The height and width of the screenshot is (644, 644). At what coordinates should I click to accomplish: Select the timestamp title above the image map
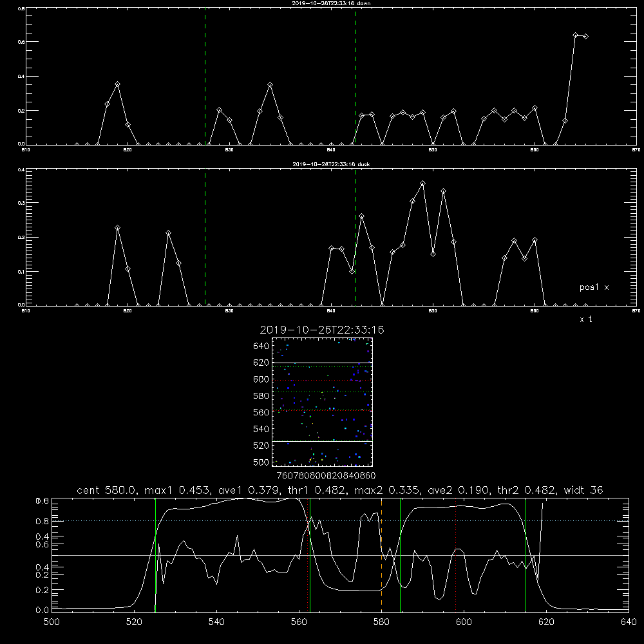pyautogui.click(x=322, y=330)
